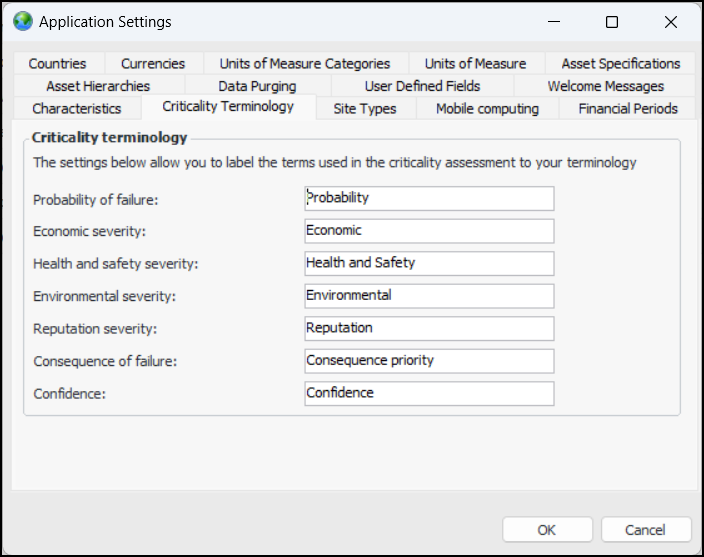Open Units of Measure Categories tab
This screenshot has width=704, height=557.
coord(305,63)
